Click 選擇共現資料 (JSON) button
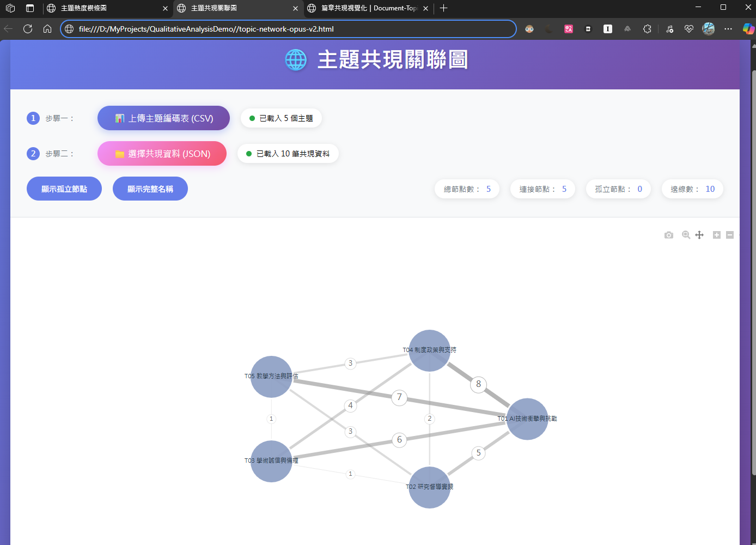The image size is (756, 545). click(x=162, y=153)
